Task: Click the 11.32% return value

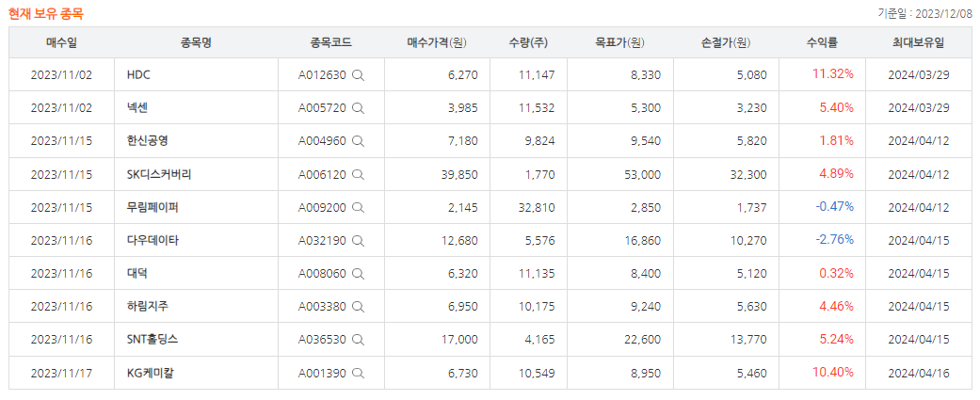Action: point(832,74)
